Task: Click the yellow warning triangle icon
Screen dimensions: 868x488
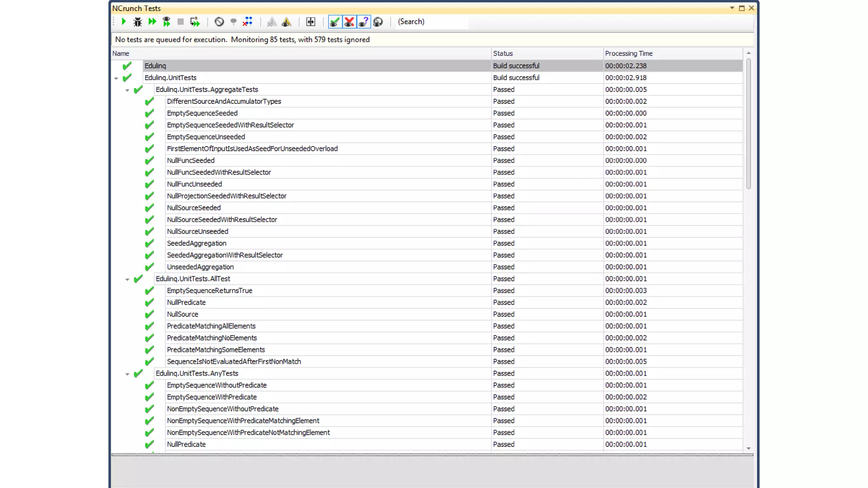Action: (287, 22)
